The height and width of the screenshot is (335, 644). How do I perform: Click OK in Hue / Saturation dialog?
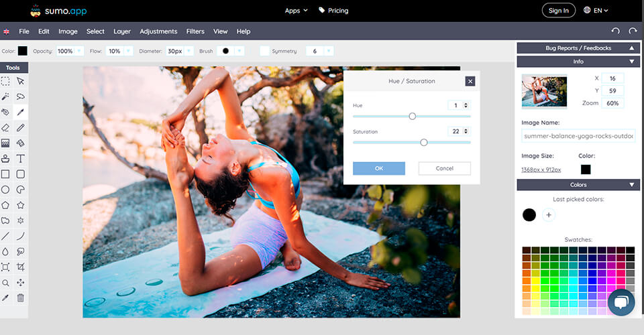click(x=379, y=168)
